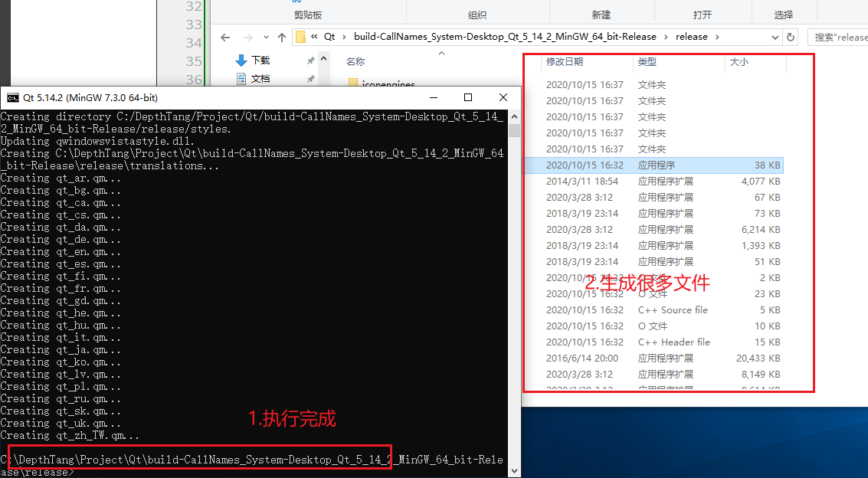Sort files by 名称 column
This screenshot has width=868, height=478.
(x=355, y=62)
